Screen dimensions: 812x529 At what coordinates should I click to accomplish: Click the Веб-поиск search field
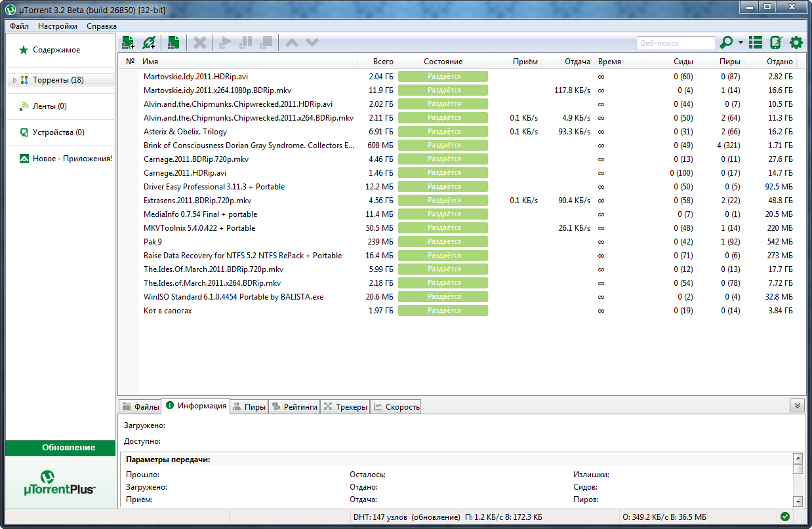click(x=676, y=43)
